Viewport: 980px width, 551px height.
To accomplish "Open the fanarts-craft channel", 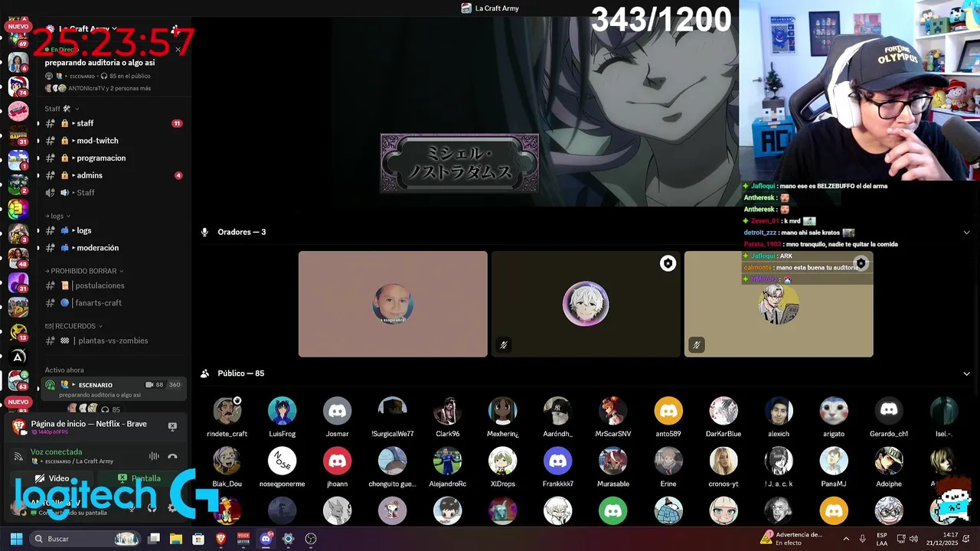I will (113, 303).
